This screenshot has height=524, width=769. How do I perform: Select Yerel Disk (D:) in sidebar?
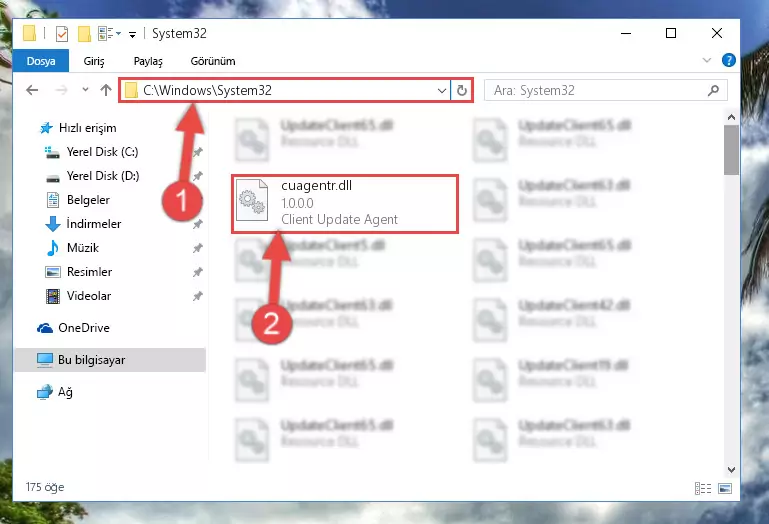[x=103, y=176]
